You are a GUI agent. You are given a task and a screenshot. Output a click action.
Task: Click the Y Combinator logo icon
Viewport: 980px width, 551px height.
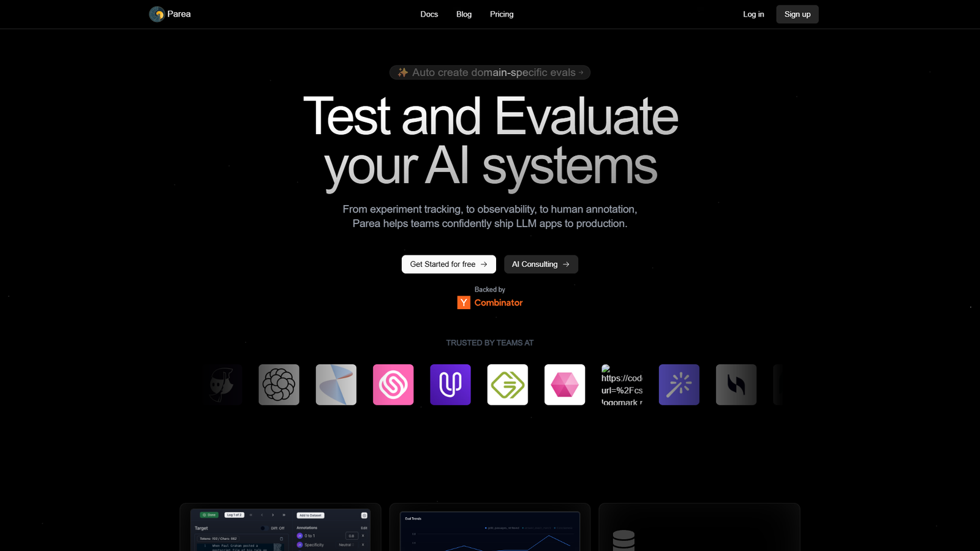(464, 302)
